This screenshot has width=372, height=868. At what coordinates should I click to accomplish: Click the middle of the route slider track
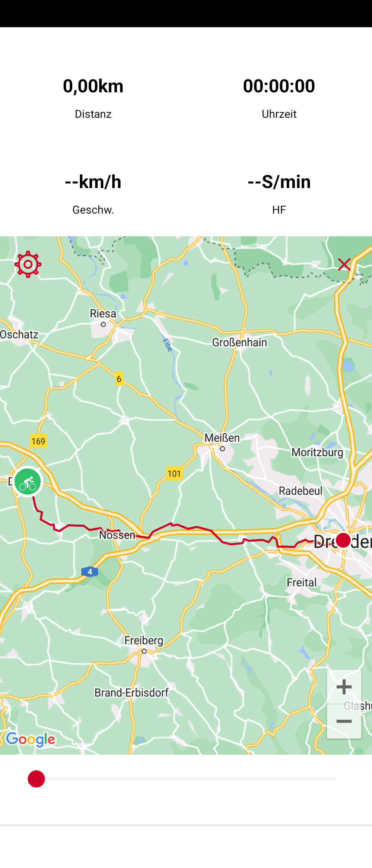pos(186,779)
